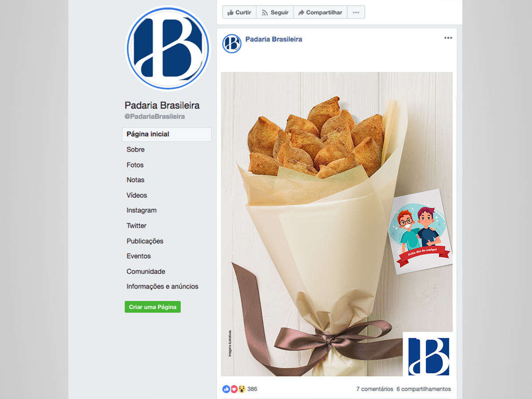Click the small Padaria Brasileira post avatar

232,43
